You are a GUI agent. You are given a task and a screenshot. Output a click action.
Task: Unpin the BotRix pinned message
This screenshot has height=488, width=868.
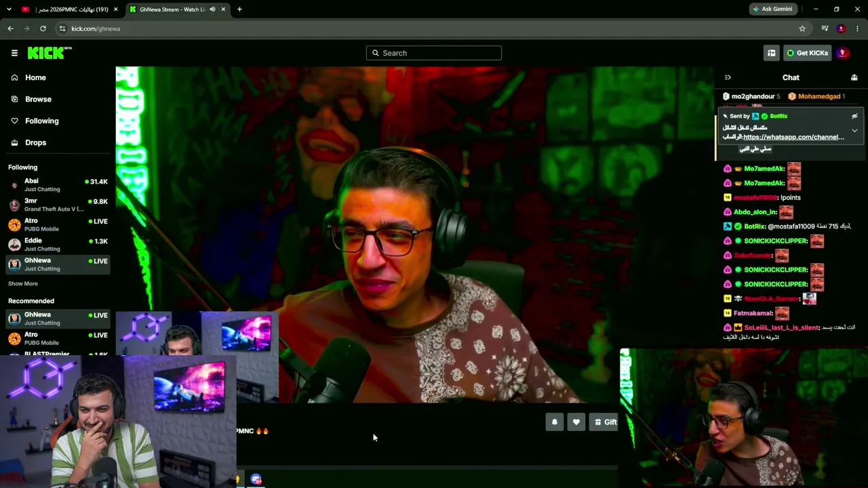(854, 116)
